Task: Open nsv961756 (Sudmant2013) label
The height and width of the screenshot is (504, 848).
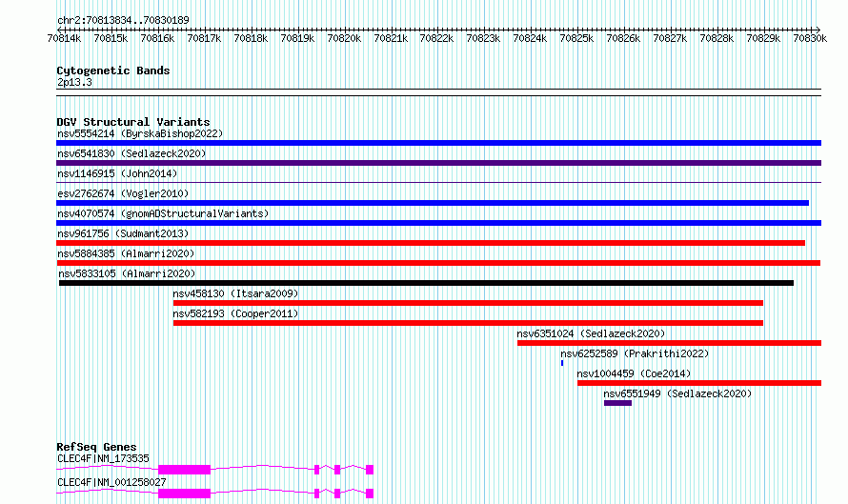Action: [x=123, y=233]
